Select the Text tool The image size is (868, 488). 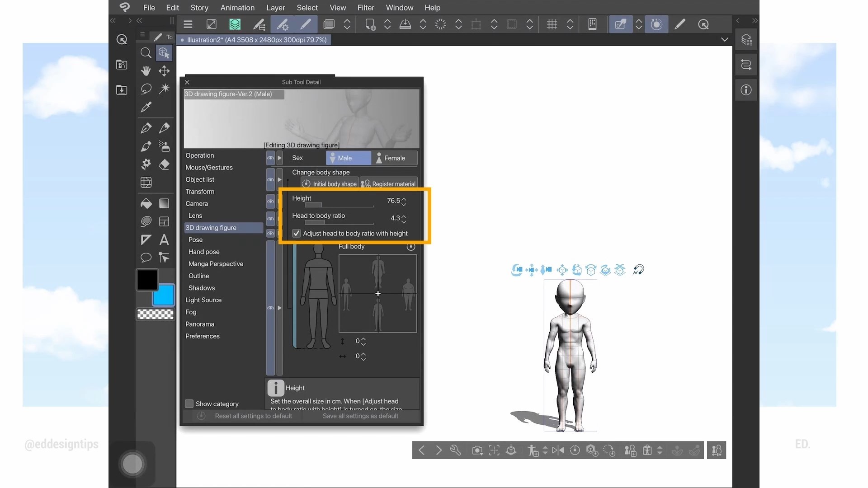[x=164, y=240]
